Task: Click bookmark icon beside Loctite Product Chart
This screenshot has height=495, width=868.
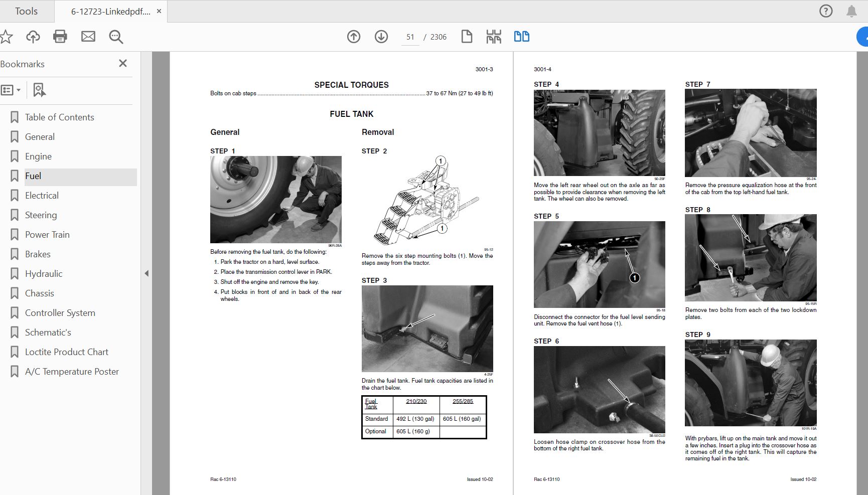Action: (15, 352)
